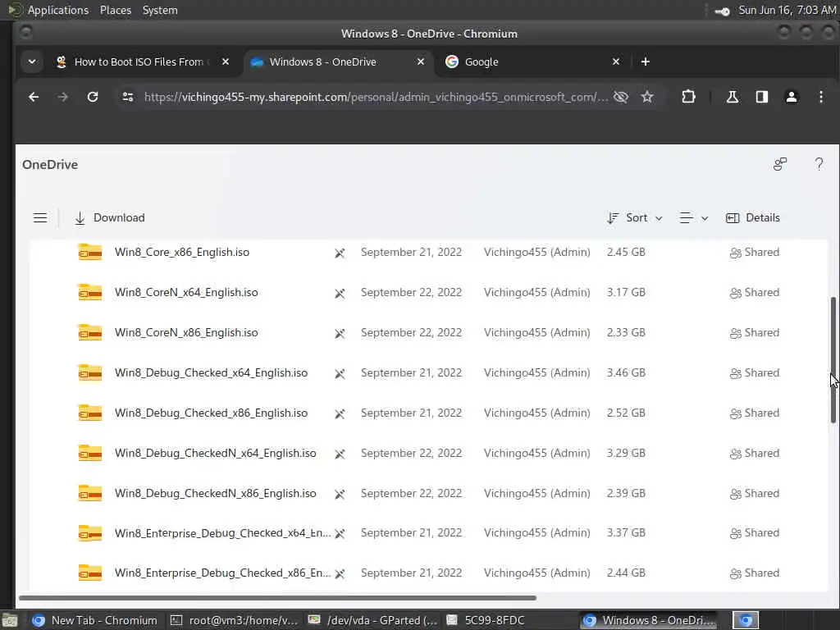Open the OneDrive feedback icon
The width and height of the screenshot is (840, 630).
coord(780,164)
